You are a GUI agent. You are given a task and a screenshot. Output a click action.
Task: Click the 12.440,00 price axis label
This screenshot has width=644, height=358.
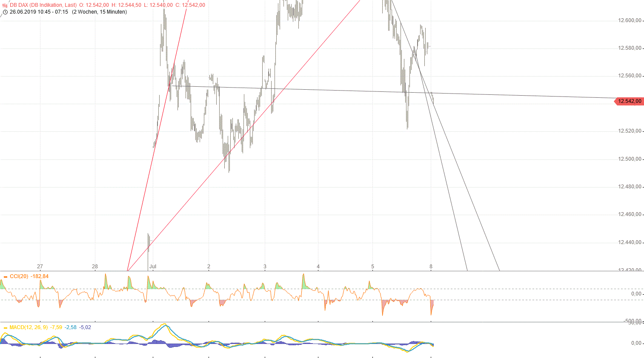tap(630, 242)
